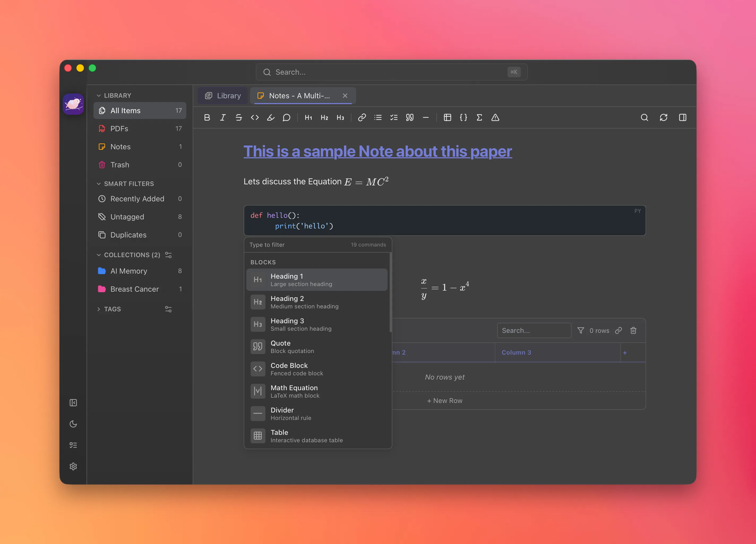Open settings gear icon

73,466
